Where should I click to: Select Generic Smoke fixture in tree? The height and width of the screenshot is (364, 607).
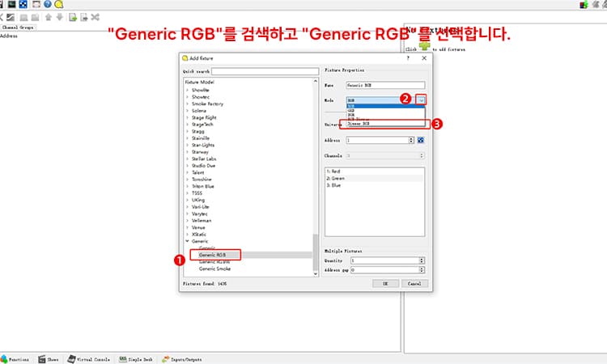tap(214, 269)
